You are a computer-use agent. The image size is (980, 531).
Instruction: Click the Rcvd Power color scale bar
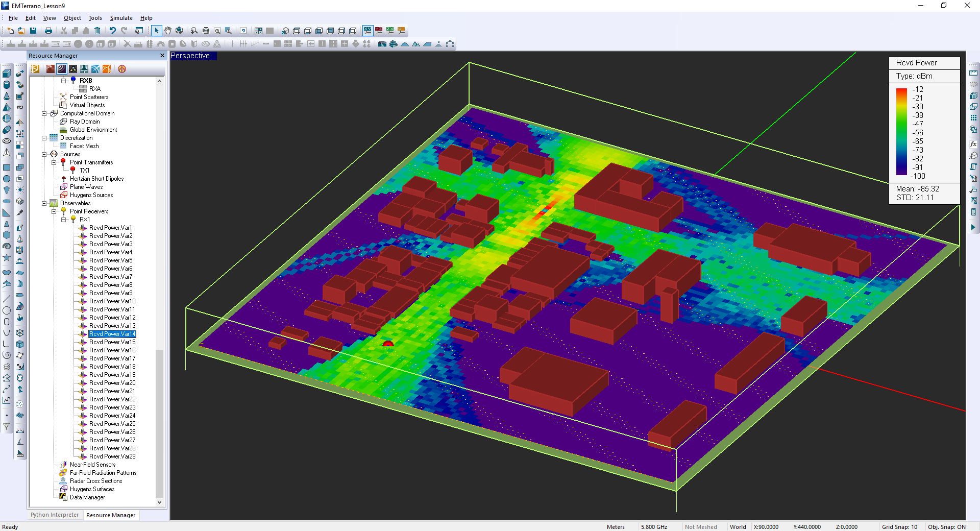coord(901,132)
